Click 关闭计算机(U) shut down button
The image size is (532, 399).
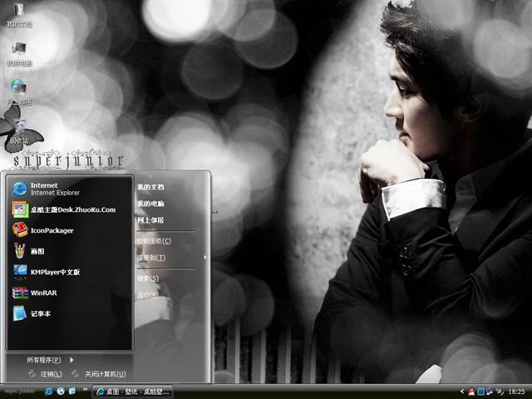(99, 374)
